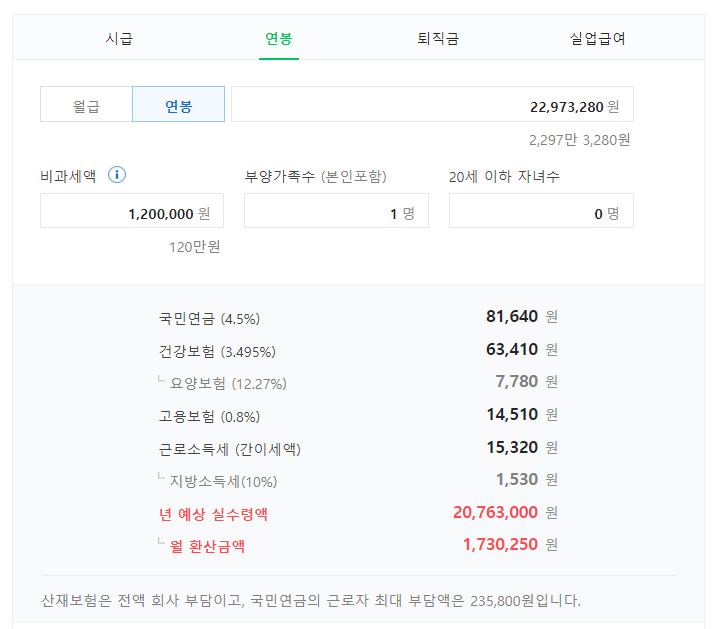The width and height of the screenshot is (720, 629).
Task: Click the red 월 환산금액 label
Action: [x=208, y=546]
